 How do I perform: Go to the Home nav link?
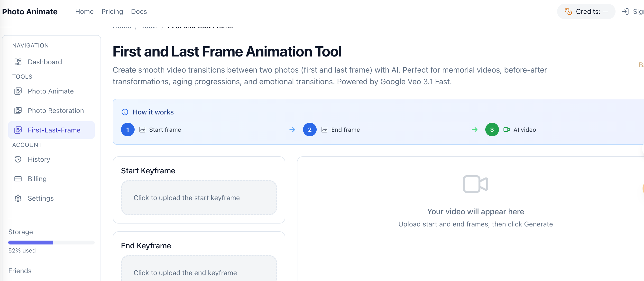(84, 11)
